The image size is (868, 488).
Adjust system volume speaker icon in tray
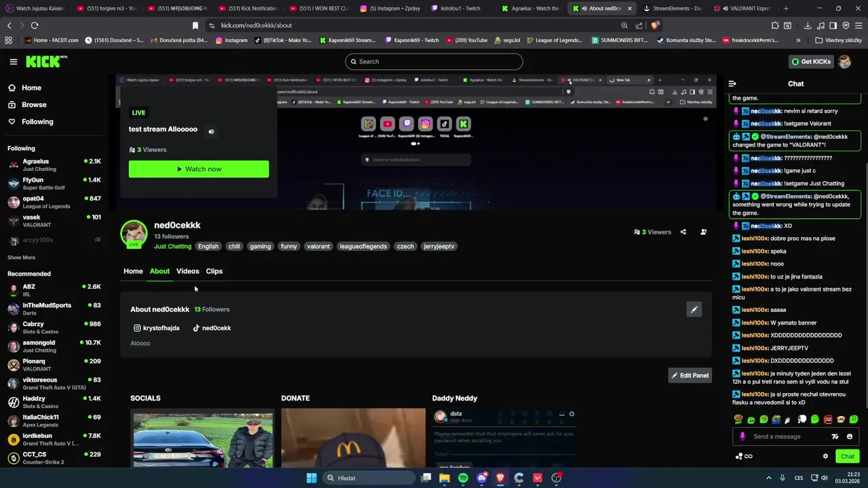click(825, 478)
